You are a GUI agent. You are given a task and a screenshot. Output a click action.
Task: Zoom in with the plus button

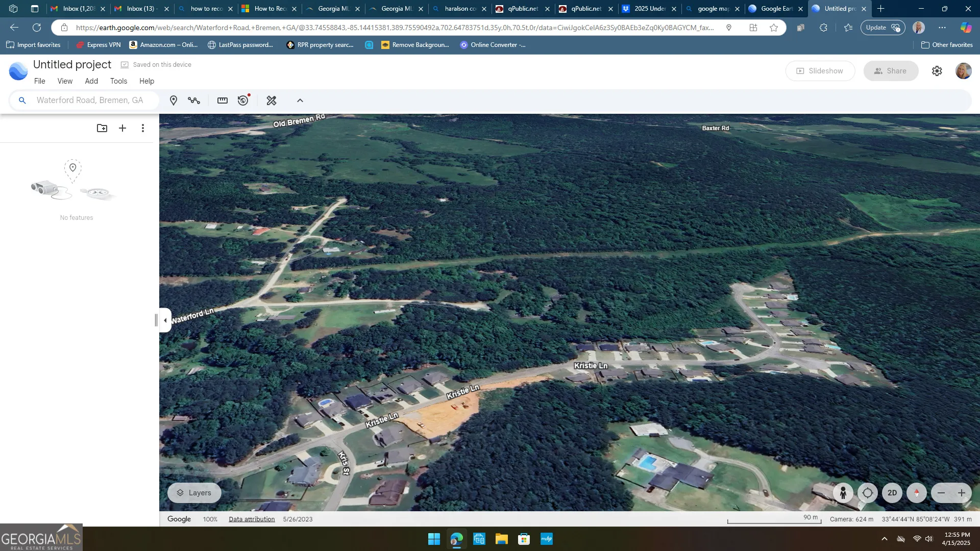click(962, 493)
